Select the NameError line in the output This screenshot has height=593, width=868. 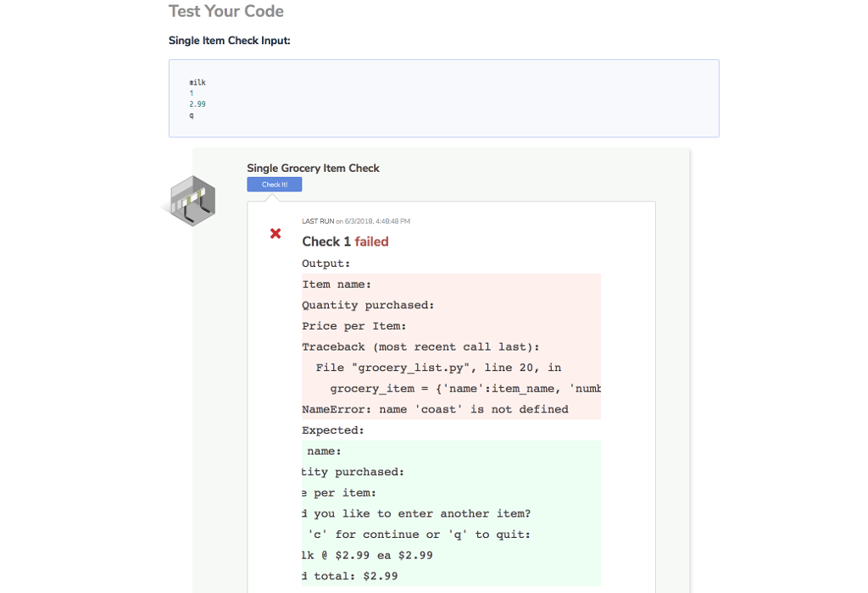pyautogui.click(x=435, y=408)
